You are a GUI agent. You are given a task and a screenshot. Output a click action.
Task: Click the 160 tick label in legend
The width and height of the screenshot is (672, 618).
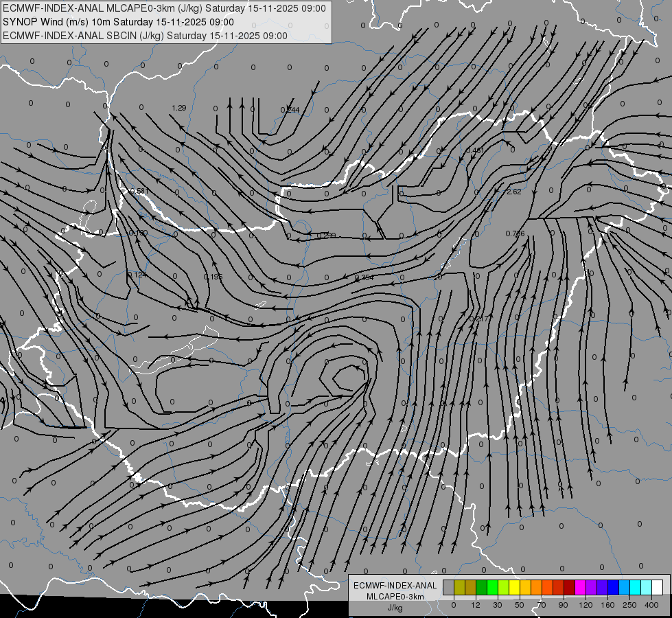(607, 605)
